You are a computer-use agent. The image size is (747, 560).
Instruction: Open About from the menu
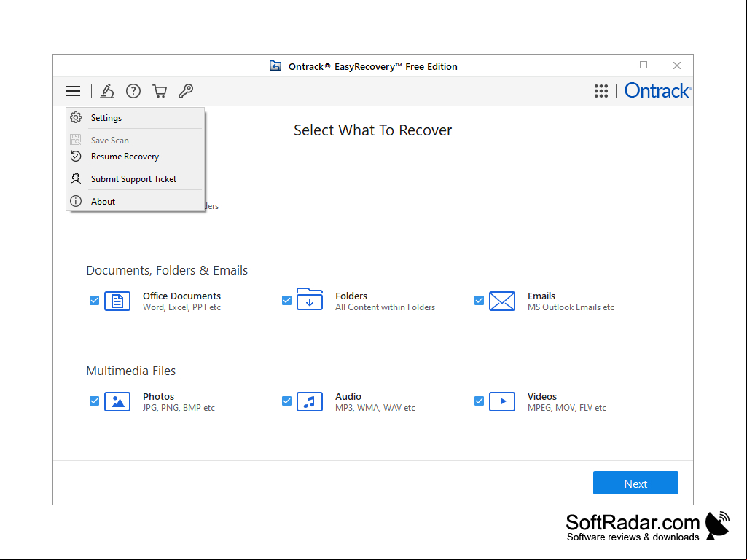coord(136,201)
